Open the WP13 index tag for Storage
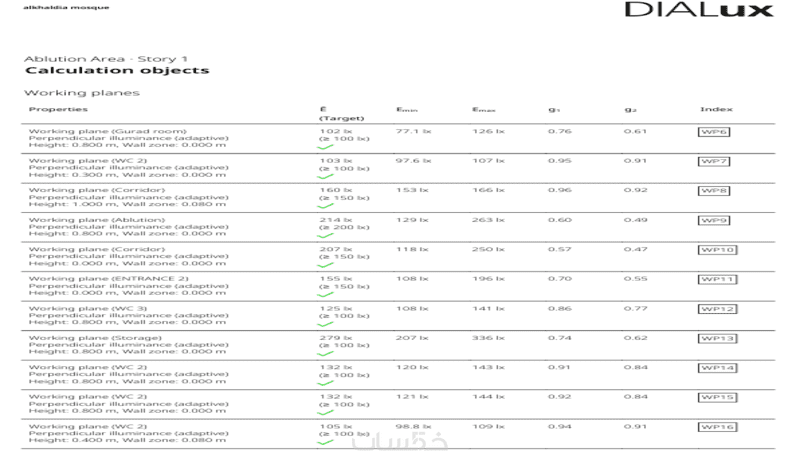The image size is (800, 460). [717, 338]
